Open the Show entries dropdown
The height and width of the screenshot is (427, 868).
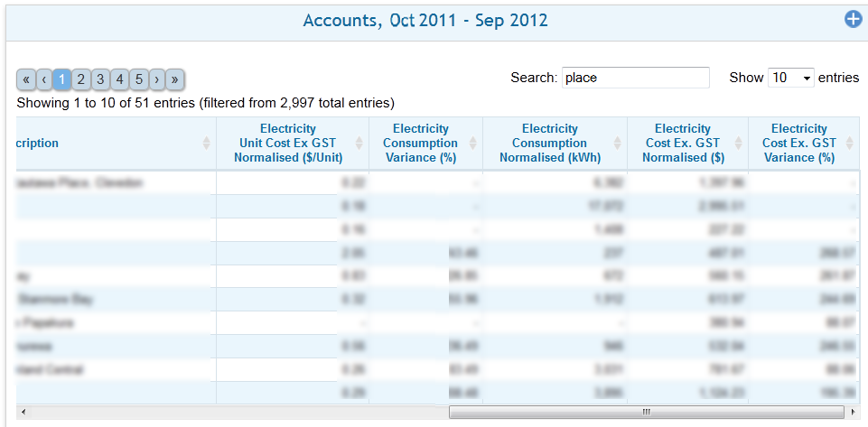point(790,78)
